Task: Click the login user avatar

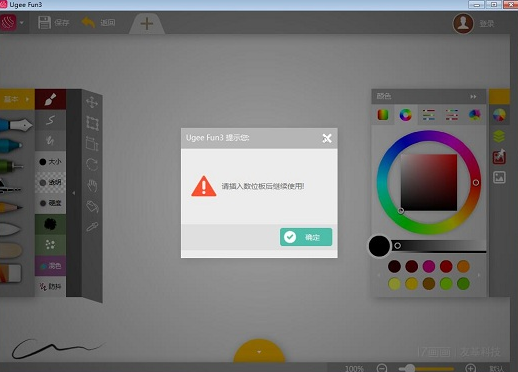Action: [x=463, y=23]
